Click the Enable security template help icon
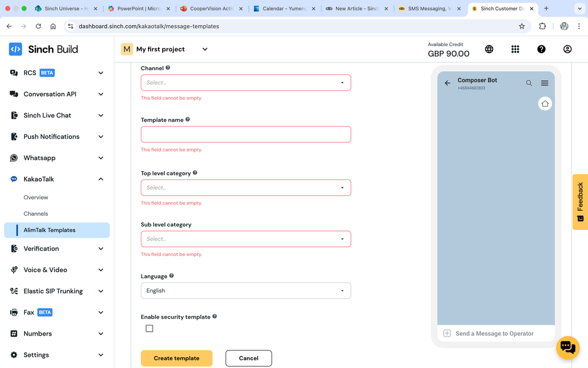This screenshot has width=588, height=368. [214, 316]
